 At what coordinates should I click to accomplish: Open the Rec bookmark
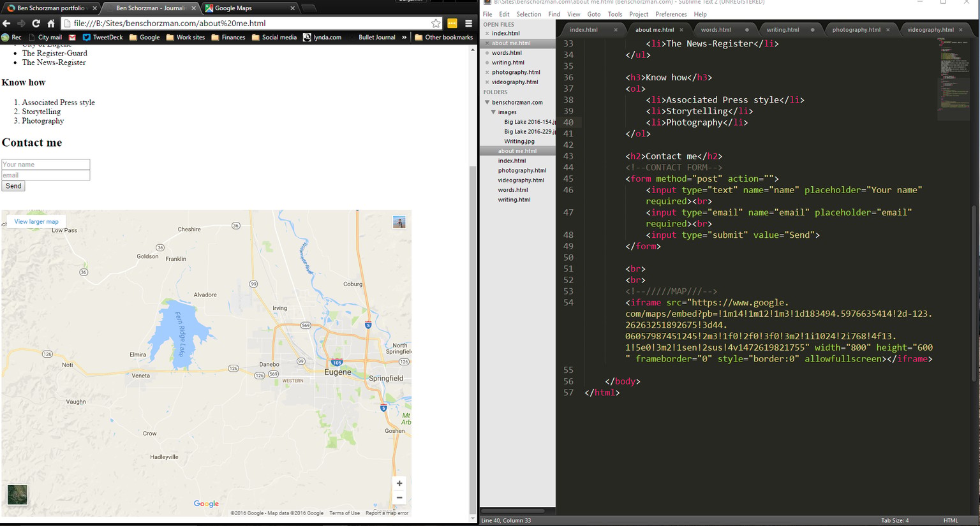[x=11, y=37]
